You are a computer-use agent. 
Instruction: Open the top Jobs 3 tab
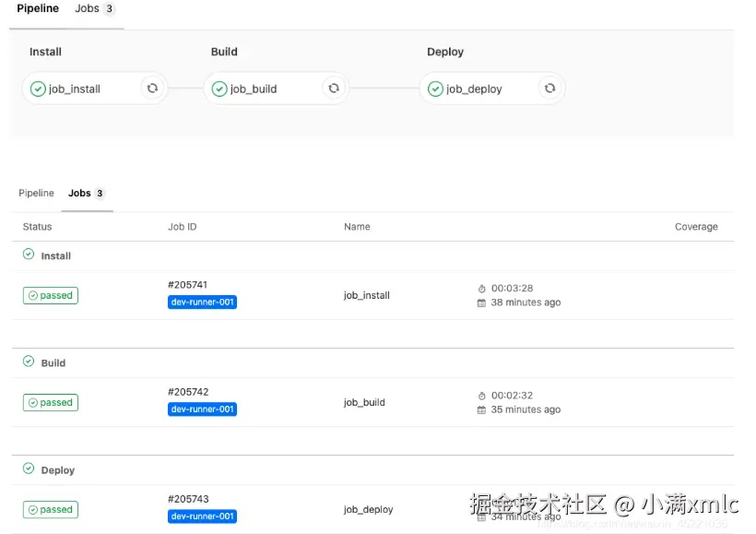point(94,8)
